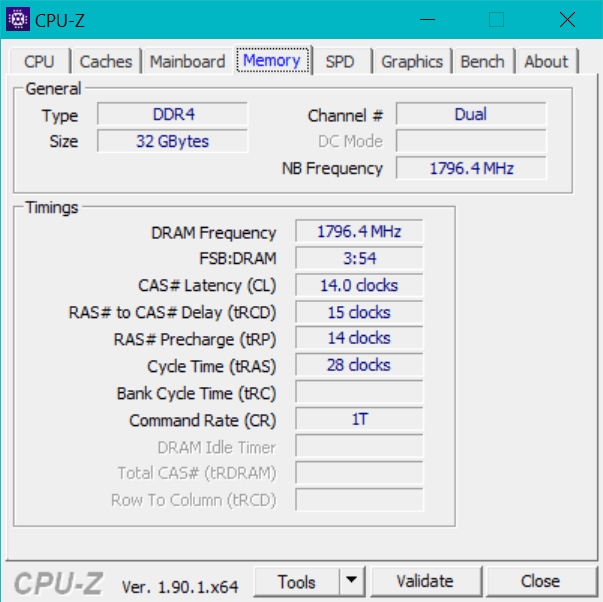The image size is (603, 602).
Task: Click the 'CAS# Latency (CL)' label
Action: coord(207,286)
